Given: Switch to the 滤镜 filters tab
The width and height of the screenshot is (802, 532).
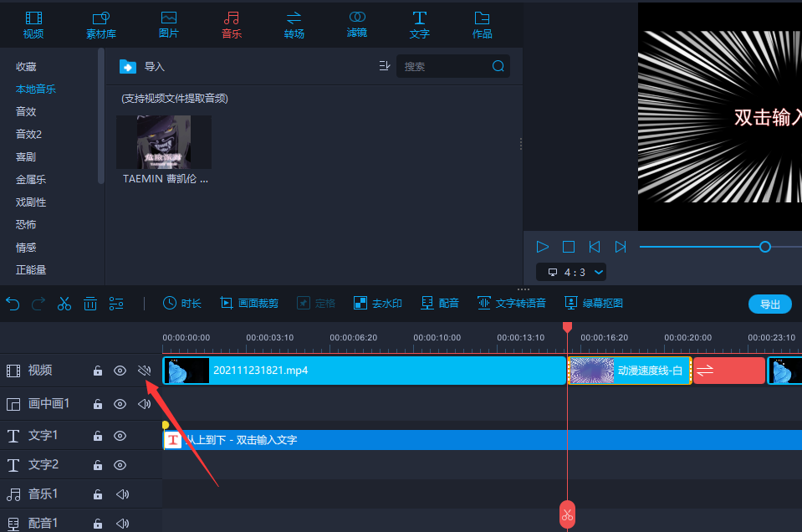Looking at the screenshot, I should click(x=357, y=24).
